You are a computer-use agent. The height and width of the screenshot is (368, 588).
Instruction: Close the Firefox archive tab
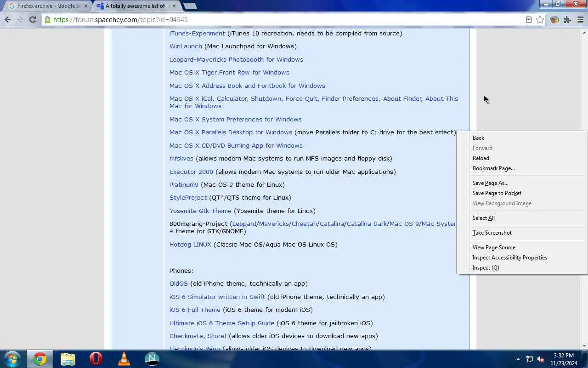[x=86, y=6]
